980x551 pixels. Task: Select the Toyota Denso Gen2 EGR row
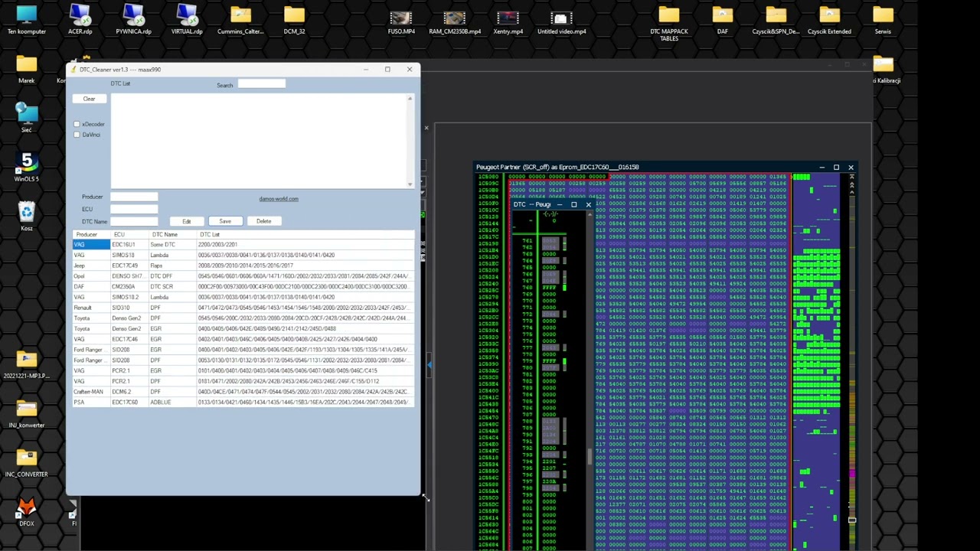pyautogui.click(x=243, y=328)
